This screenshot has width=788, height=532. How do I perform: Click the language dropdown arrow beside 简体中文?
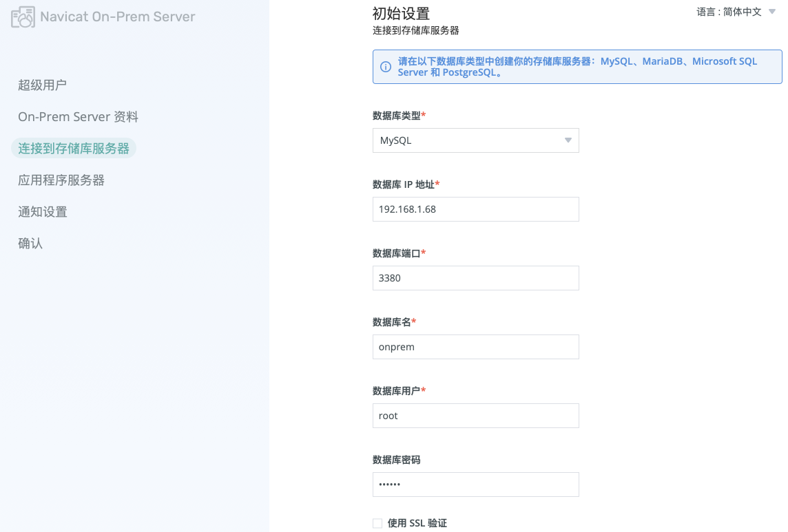pos(774,12)
